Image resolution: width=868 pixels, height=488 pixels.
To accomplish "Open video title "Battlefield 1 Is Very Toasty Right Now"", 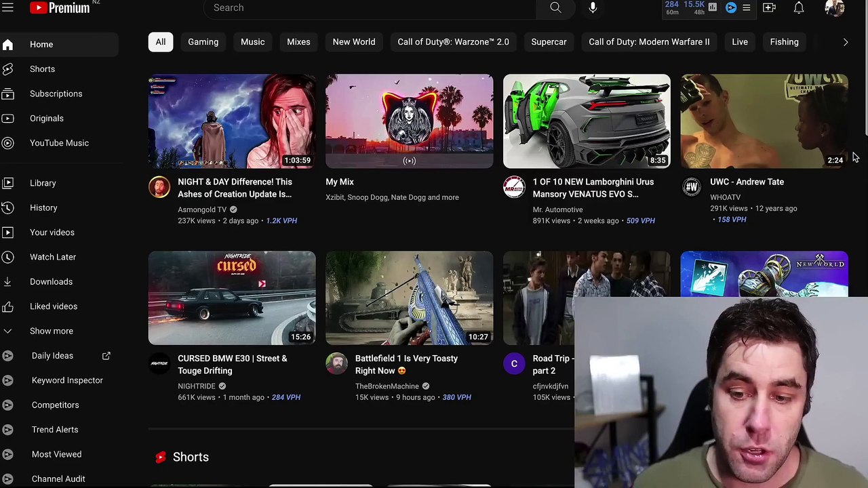I will pyautogui.click(x=407, y=365).
